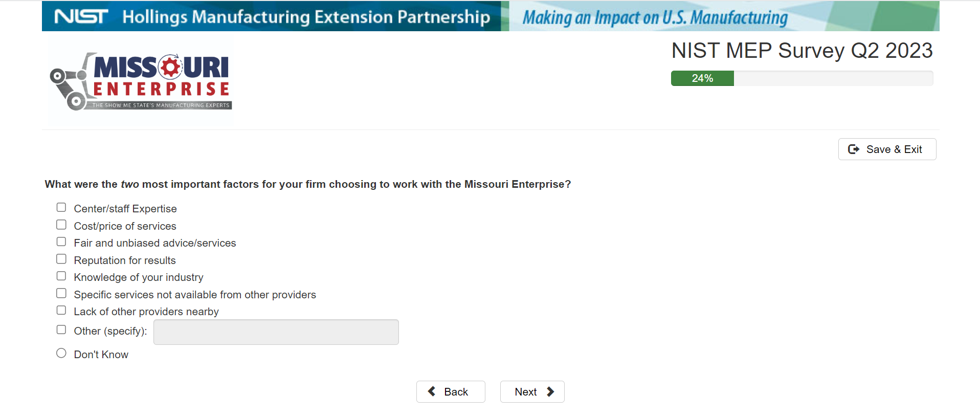Click the Next chevron arrow icon
This screenshot has height=416, width=980.
coord(550,391)
